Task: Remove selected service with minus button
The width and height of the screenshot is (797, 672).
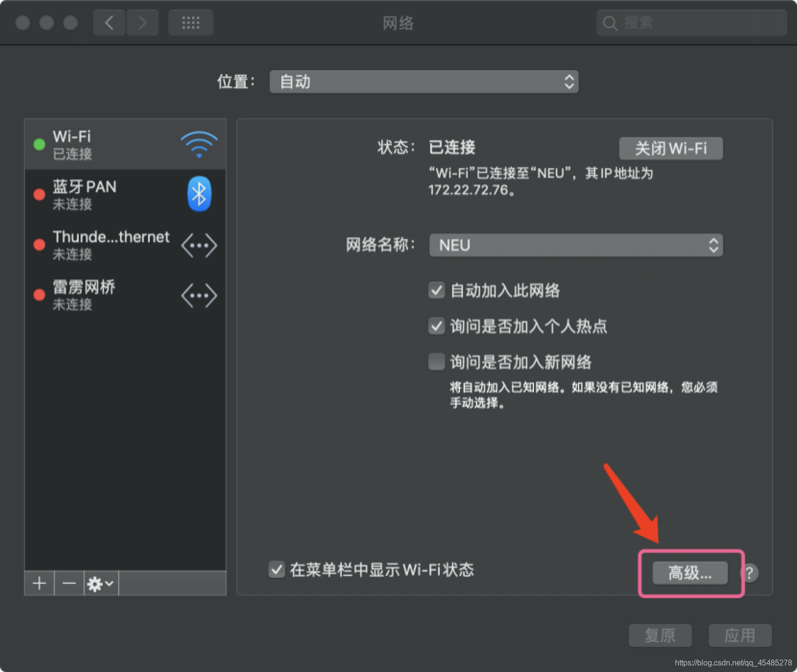Action: [x=69, y=583]
